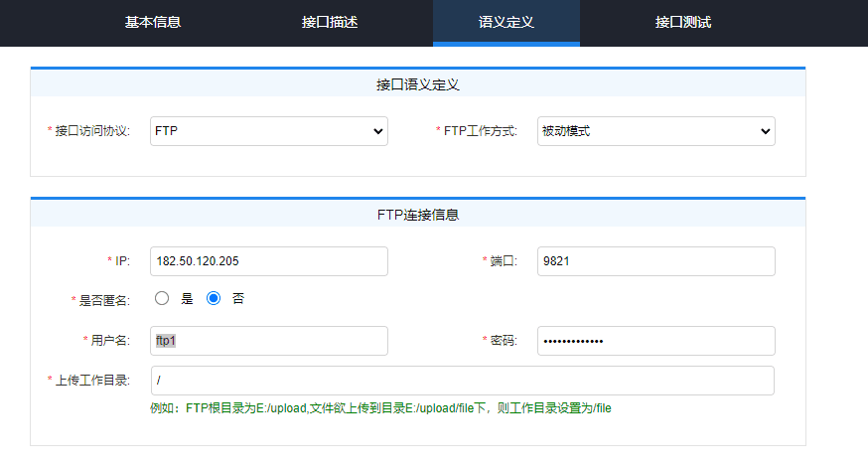The width and height of the screenshot is (868, 469).
Task: Click the 否 label text next to radio
Action: click(238, 299)
